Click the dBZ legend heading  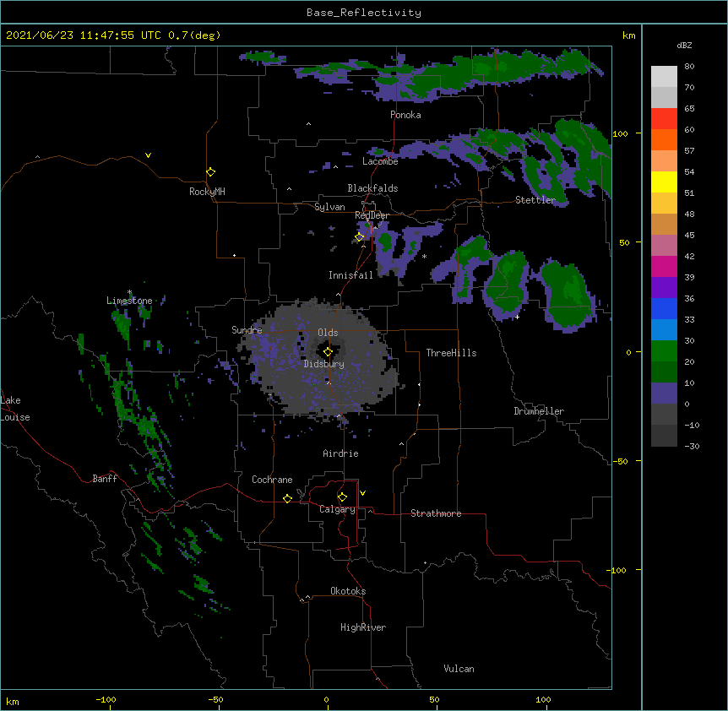(x=684, y=45)
